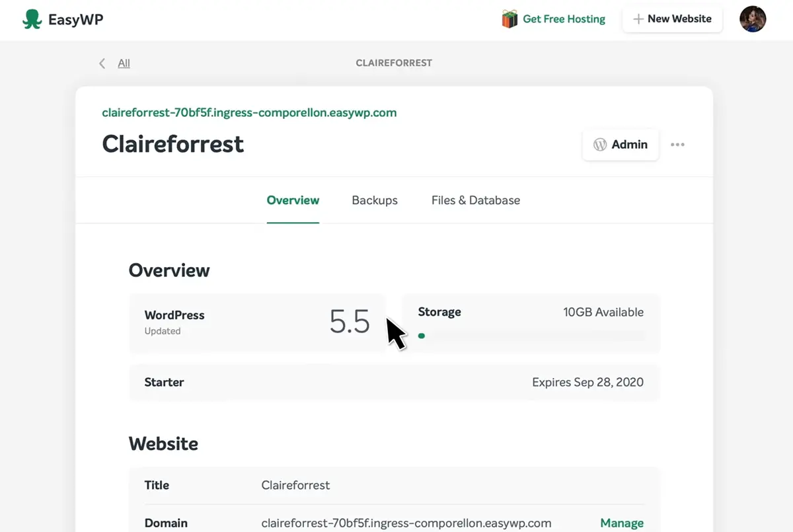Open the profile avatar menu

[753, 19]
